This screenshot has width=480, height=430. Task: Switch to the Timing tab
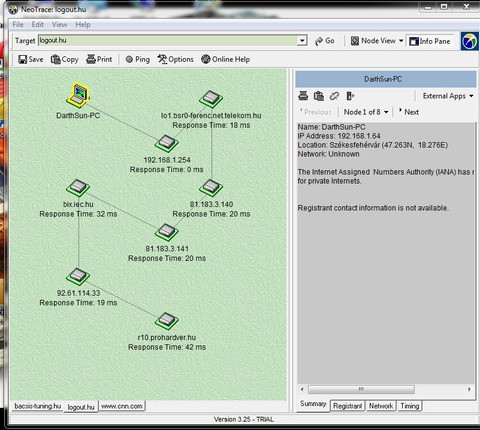(409, 406)
